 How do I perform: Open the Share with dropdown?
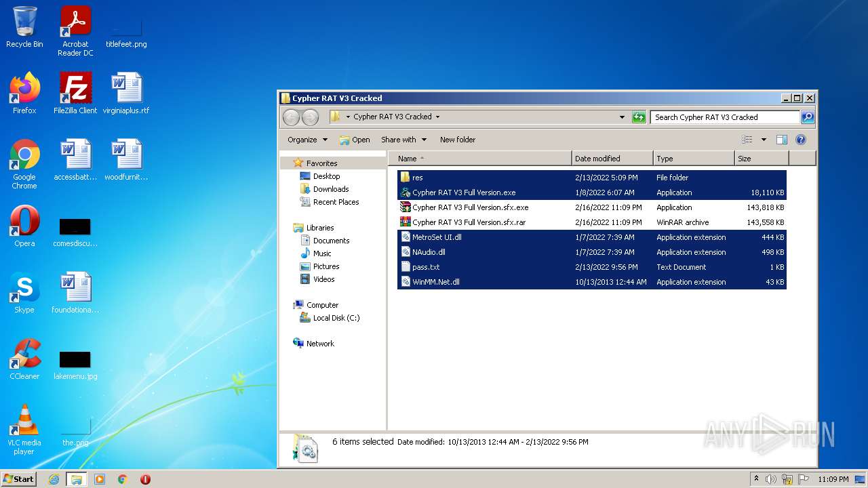point(404,140)
